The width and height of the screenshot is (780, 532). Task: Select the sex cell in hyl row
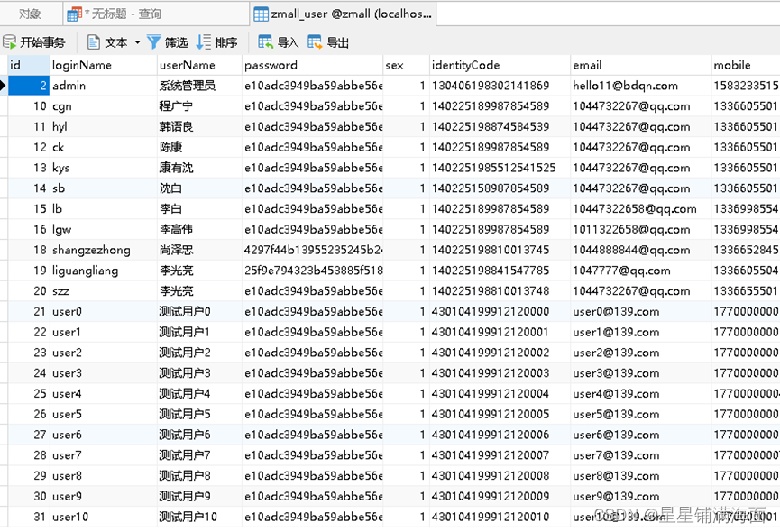pyautogui.click(x=406, y=127)
